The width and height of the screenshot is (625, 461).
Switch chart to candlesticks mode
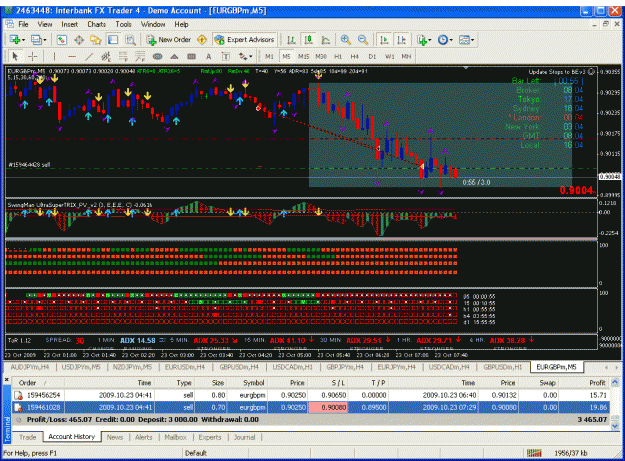[308, 40]
